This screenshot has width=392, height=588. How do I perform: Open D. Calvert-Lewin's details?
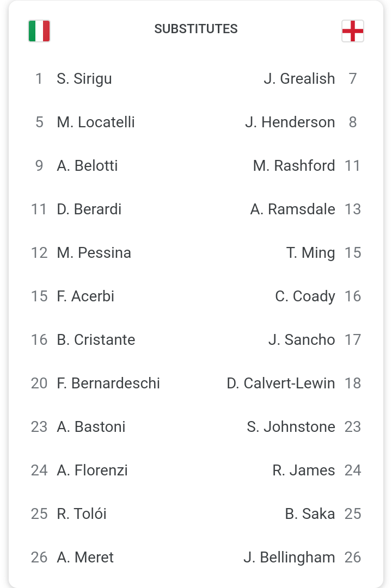281,383
